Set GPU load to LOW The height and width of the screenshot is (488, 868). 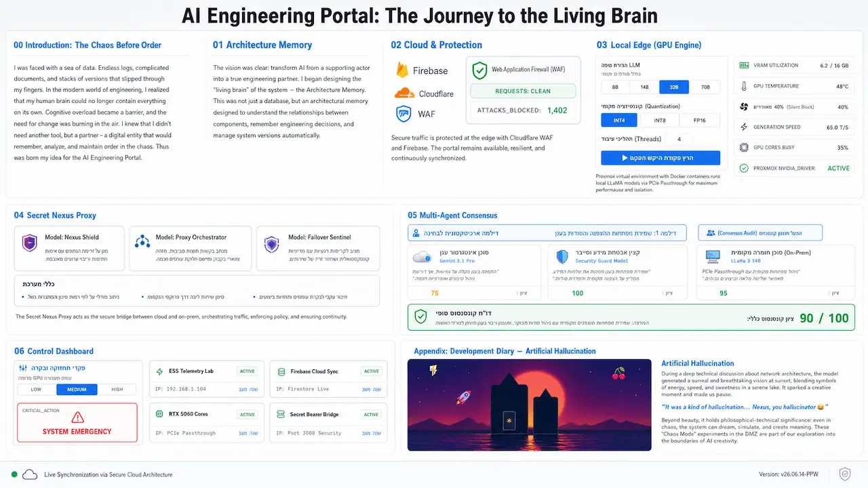point(37,389)
